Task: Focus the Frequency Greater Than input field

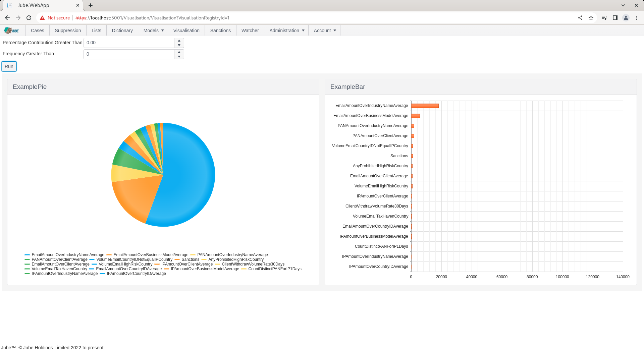Action: pyautogui.click(x=129, y=54)
